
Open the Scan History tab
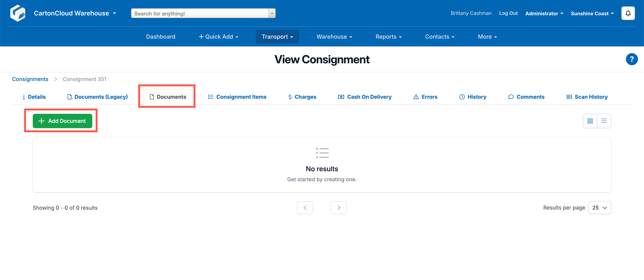point(587,97)
